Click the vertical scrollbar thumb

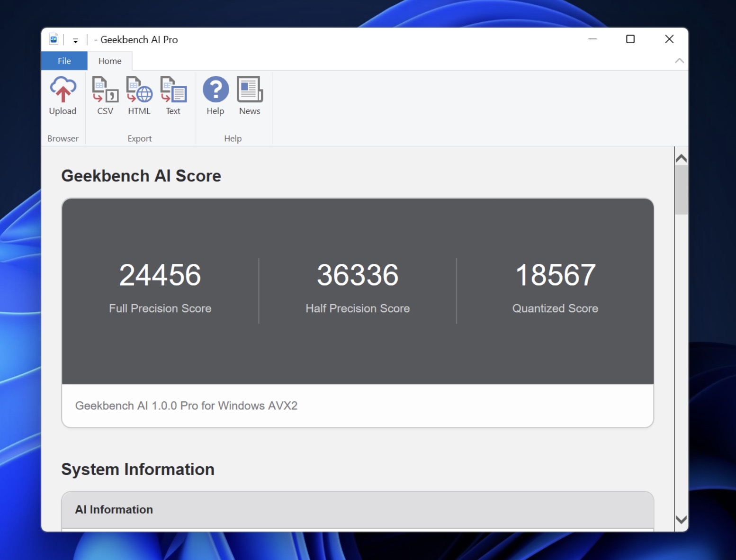pos(681,190)
